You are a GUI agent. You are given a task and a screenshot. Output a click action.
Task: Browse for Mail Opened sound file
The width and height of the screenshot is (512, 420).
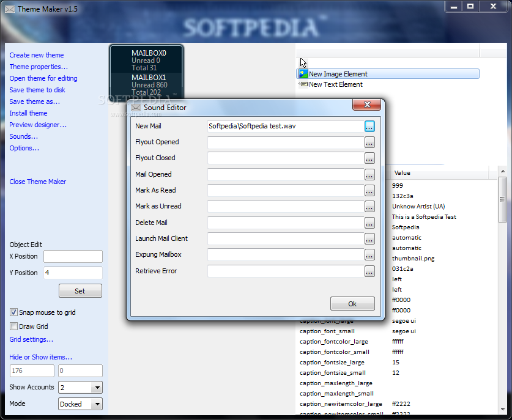(369, 175)
